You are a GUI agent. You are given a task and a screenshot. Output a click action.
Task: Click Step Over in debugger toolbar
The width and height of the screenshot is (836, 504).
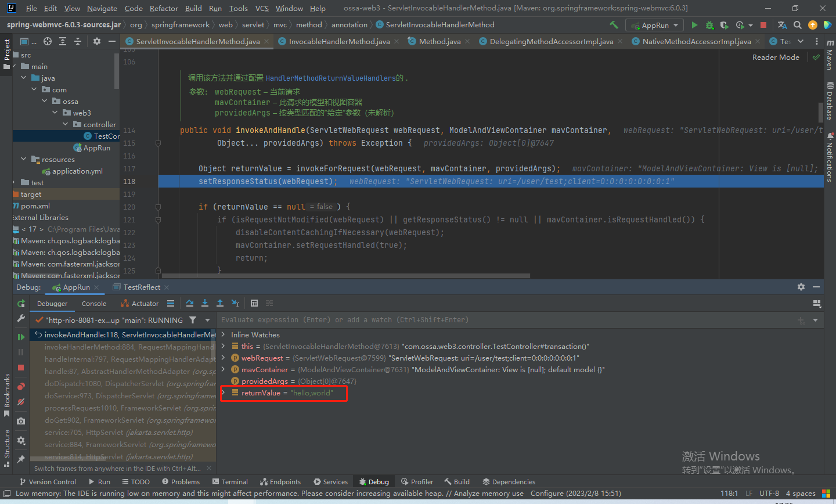point(190,303)
